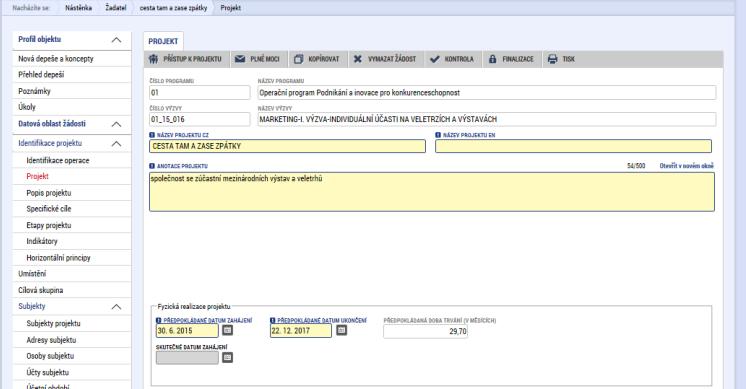Click the Plné moci envelope icon

(240, 59)
